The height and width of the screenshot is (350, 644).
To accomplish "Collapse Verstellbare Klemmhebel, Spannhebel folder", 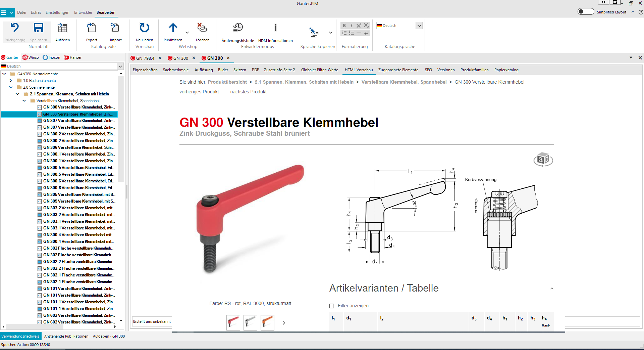I will click(24, 101).
